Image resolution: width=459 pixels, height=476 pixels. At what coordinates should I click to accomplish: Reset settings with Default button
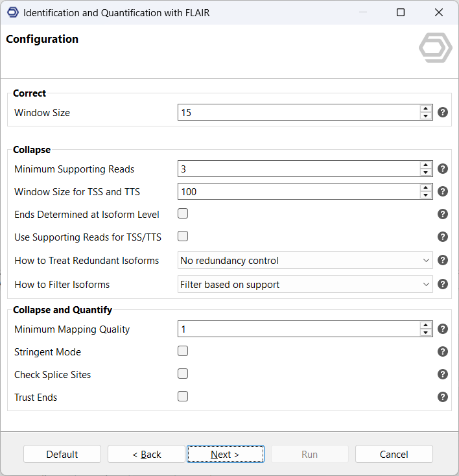62,454
